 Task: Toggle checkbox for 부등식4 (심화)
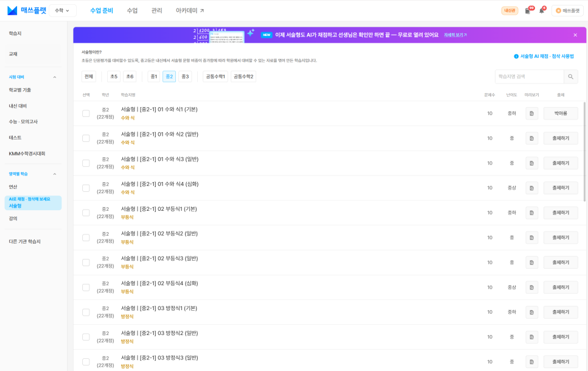tap(86, 288)
